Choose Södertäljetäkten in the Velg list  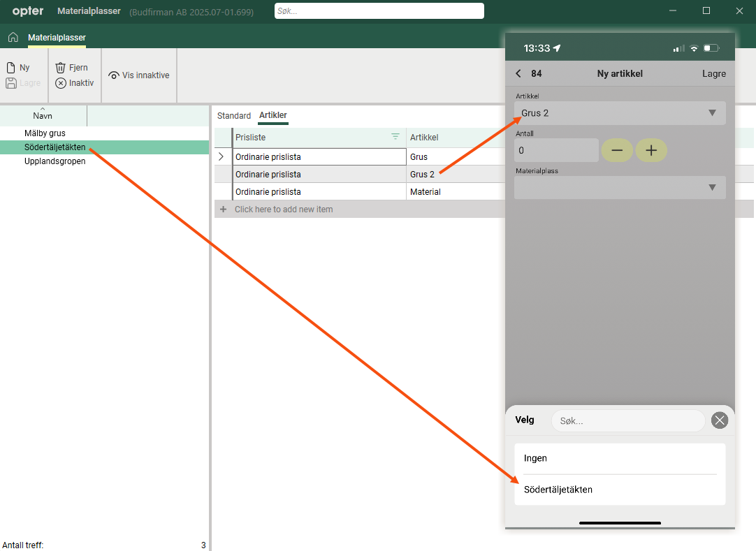pos(558,490)
